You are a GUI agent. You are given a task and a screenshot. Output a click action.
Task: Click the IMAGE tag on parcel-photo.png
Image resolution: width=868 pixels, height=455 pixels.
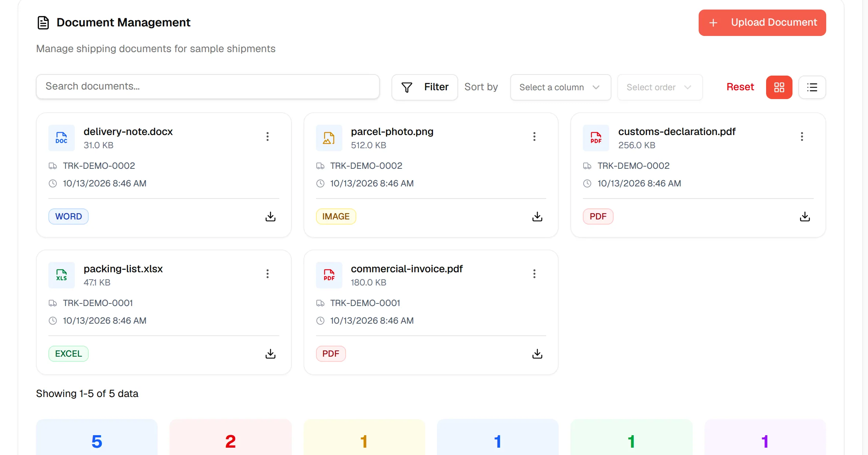[x=336, y=216]
